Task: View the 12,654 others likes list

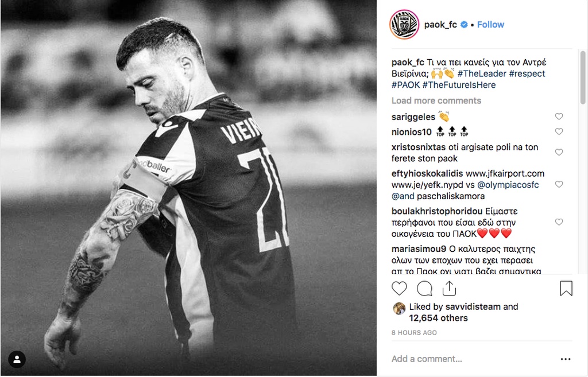Action: (x=438, y=318)
